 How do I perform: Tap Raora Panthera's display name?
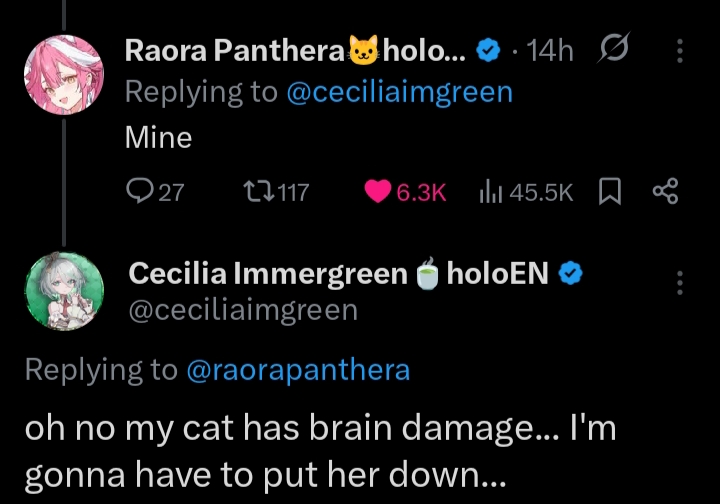coord(235,52)
